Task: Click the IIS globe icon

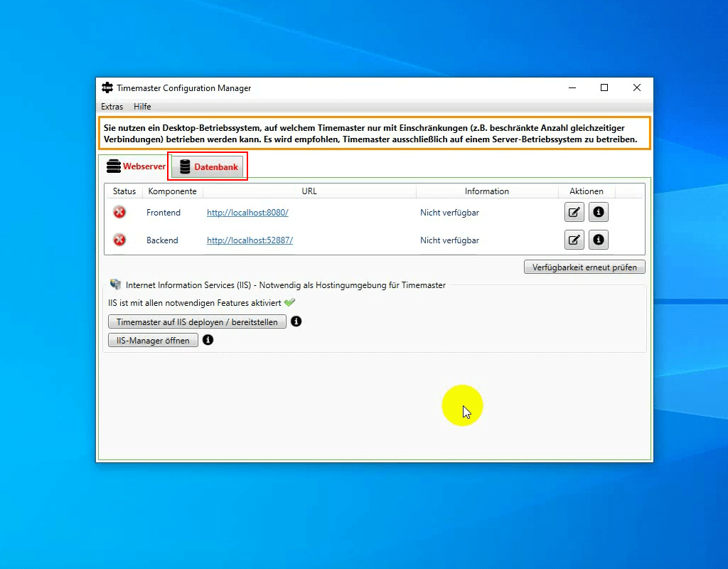Action: pos(115,284)
